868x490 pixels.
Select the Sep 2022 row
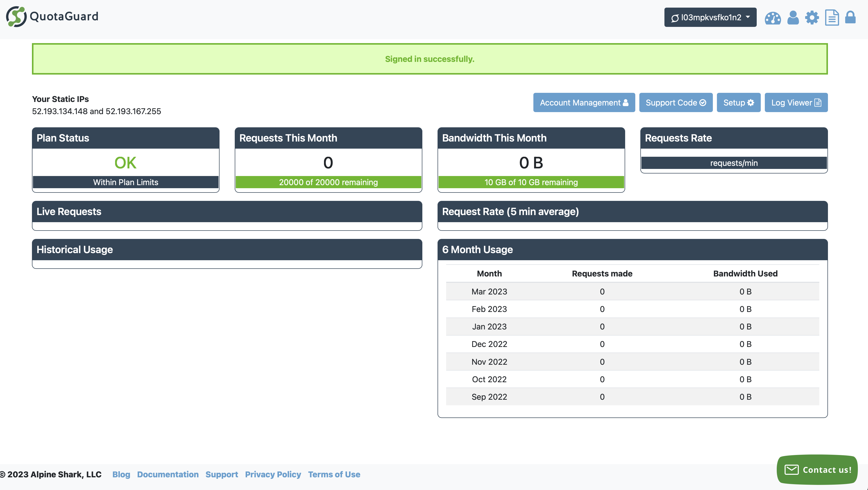(x=632, y=397)
